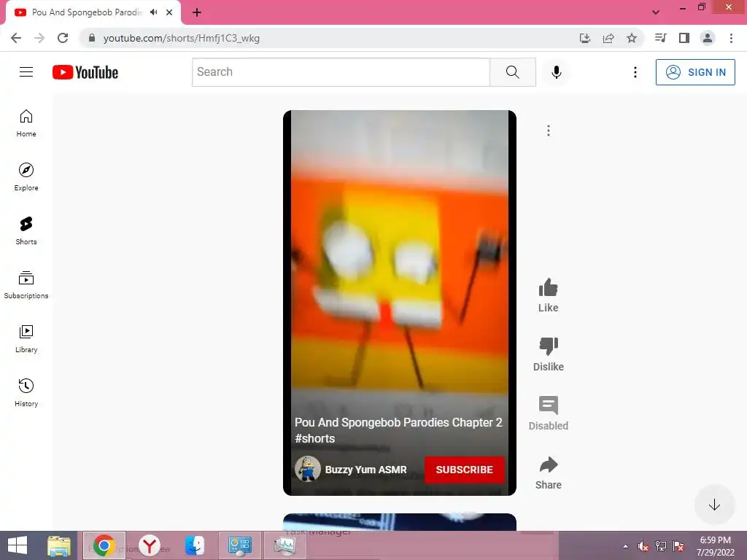Show hidden tray icons arrow
Screen dimensions: 747x560
tap(625, 546)
